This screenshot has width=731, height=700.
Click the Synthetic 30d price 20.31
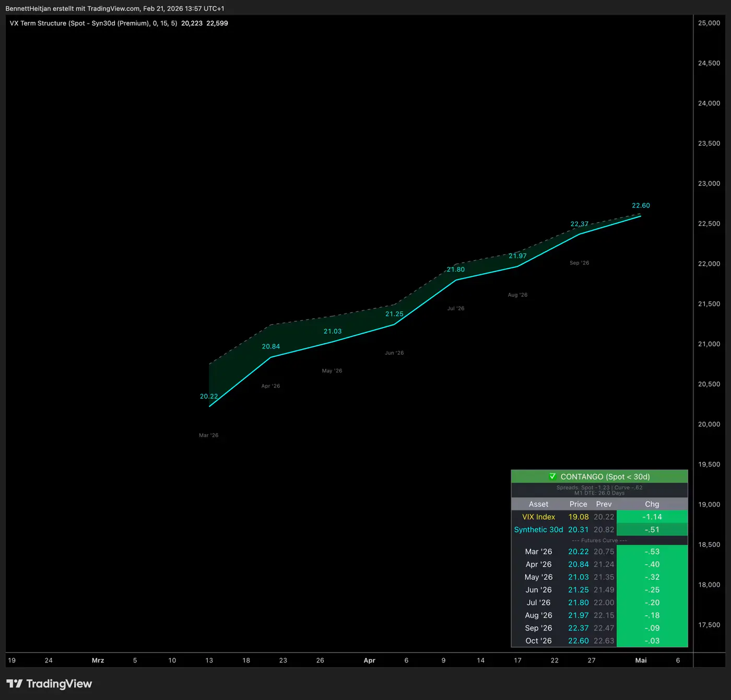pos(578,530)
